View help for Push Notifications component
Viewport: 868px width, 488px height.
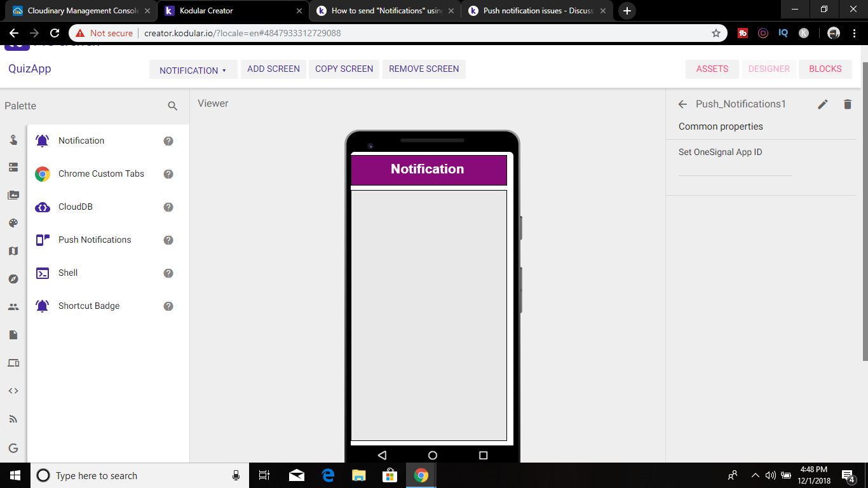[168, 240]
